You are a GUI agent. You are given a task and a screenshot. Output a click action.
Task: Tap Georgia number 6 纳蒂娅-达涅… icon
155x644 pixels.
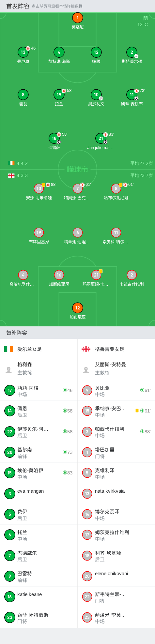pyautogui.click(x=77, y=232)
